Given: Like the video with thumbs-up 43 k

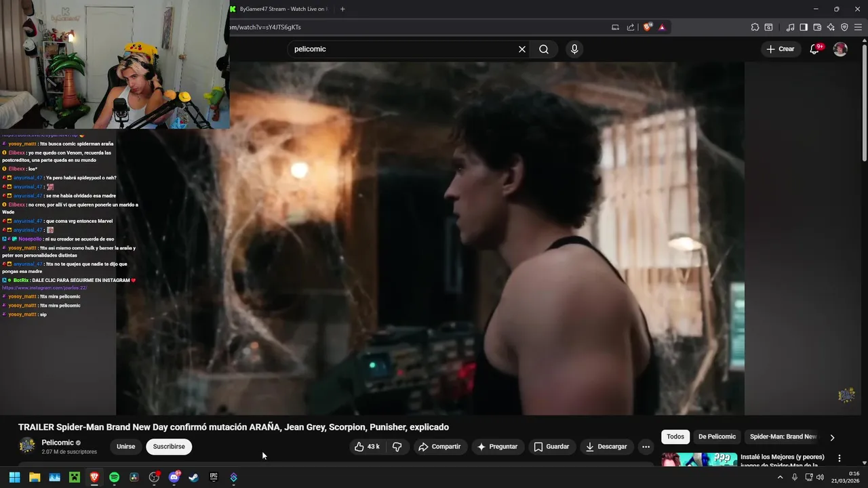Looking at the screenshot, I should (x=366, y=447).
